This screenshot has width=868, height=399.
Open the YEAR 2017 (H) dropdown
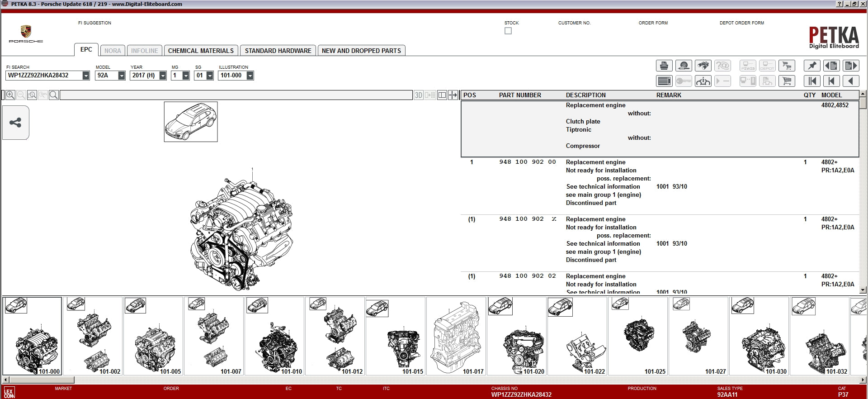click(x=163, y=76)
